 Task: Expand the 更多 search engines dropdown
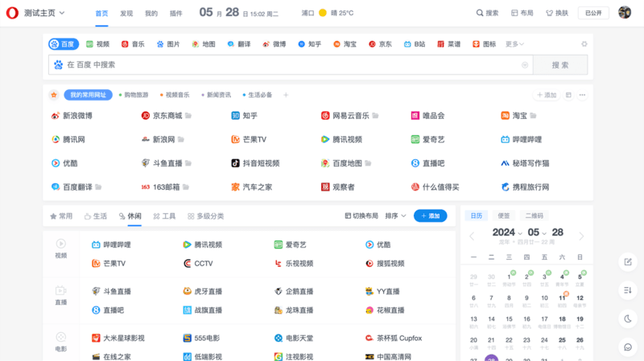point(514,44)
